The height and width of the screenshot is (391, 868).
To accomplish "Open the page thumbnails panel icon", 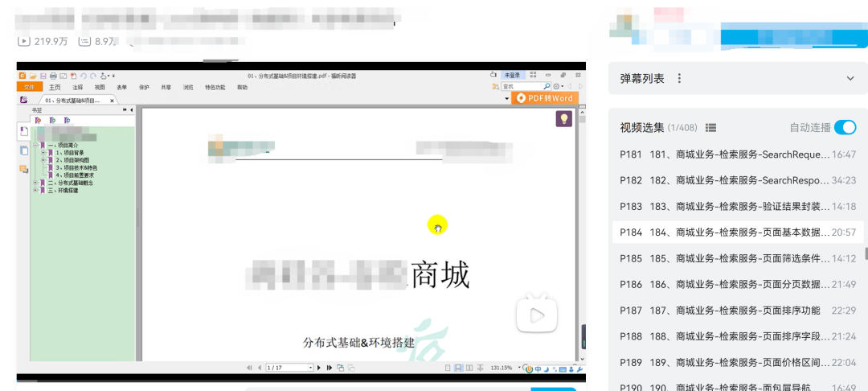I will (x=24, y=150).
